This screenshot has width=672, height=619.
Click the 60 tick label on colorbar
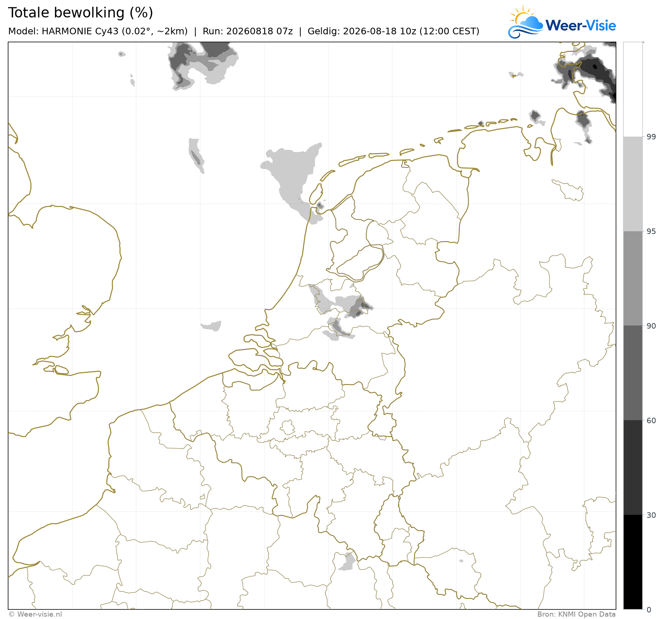[651, 420]
